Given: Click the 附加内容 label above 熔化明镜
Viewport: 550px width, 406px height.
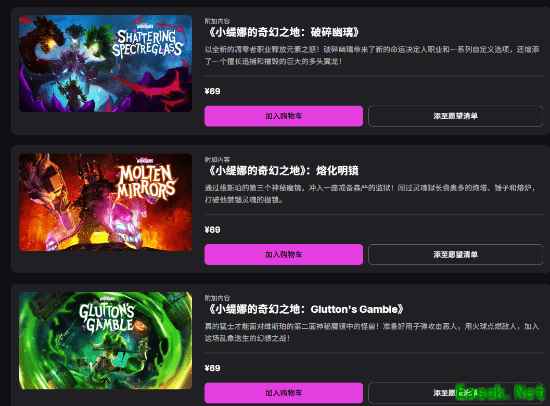Looking at the screenshot, I should point(217,160).
